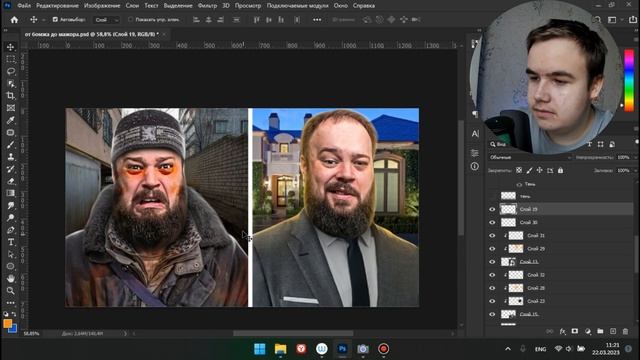Select the Horizontal Type tool

[x=11, y=242]
